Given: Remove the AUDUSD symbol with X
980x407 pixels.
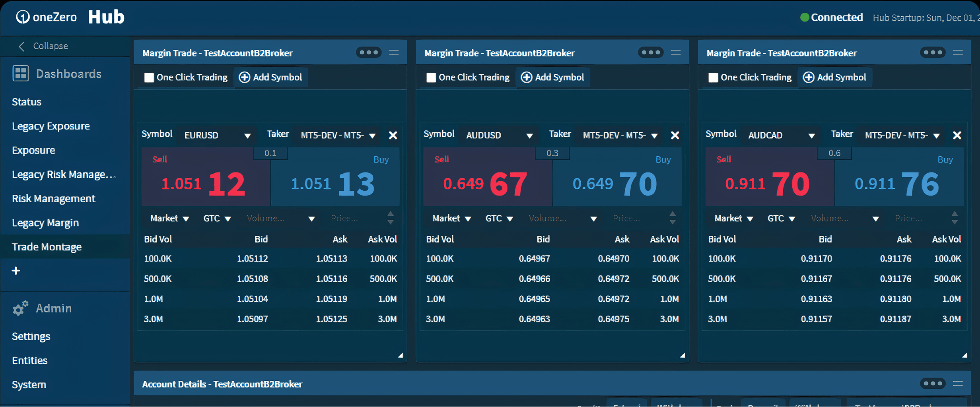Looking at the screenshot, I should click(675, 136).
